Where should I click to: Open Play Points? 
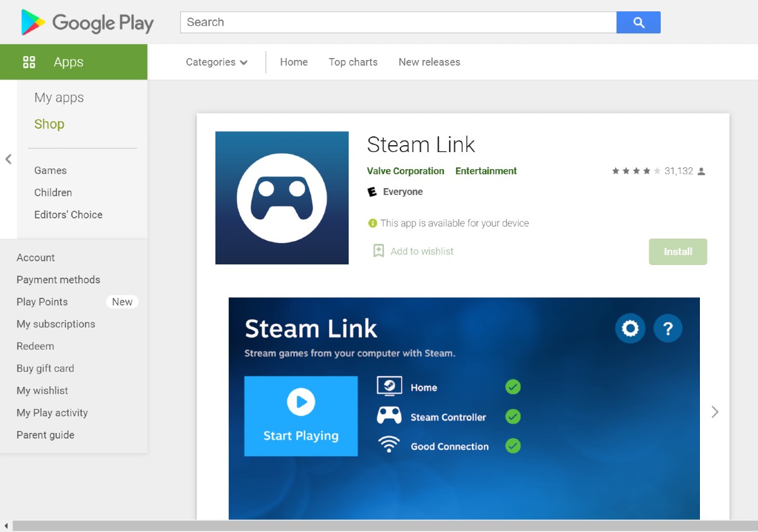coord(42,302)
